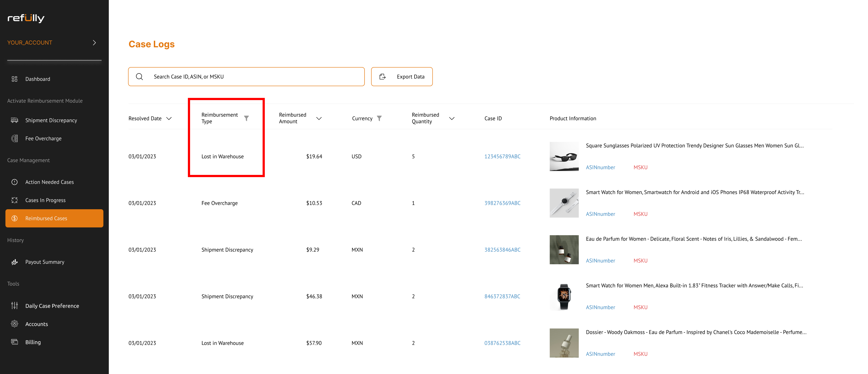Expand the YOUR_ACCOUNT chevron arrow

[94, 43]
